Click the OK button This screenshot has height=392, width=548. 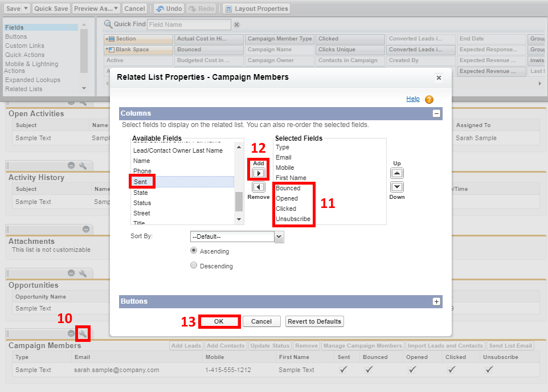pos(219,321)
